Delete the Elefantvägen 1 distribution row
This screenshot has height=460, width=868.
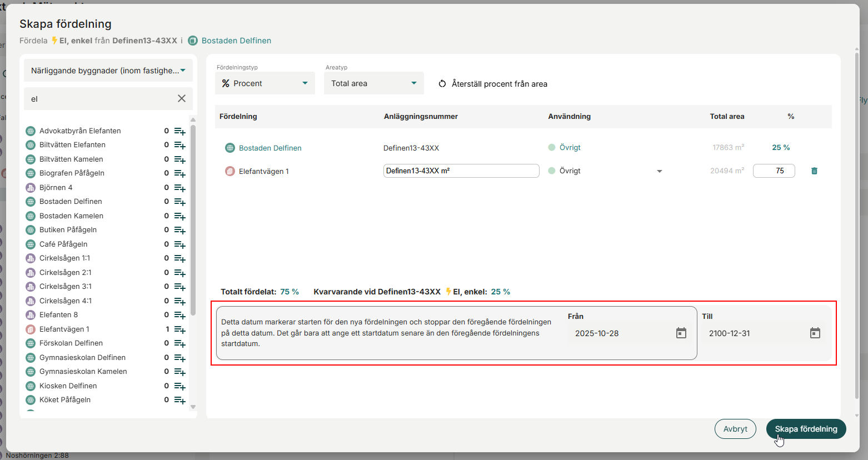click(814, 171)
